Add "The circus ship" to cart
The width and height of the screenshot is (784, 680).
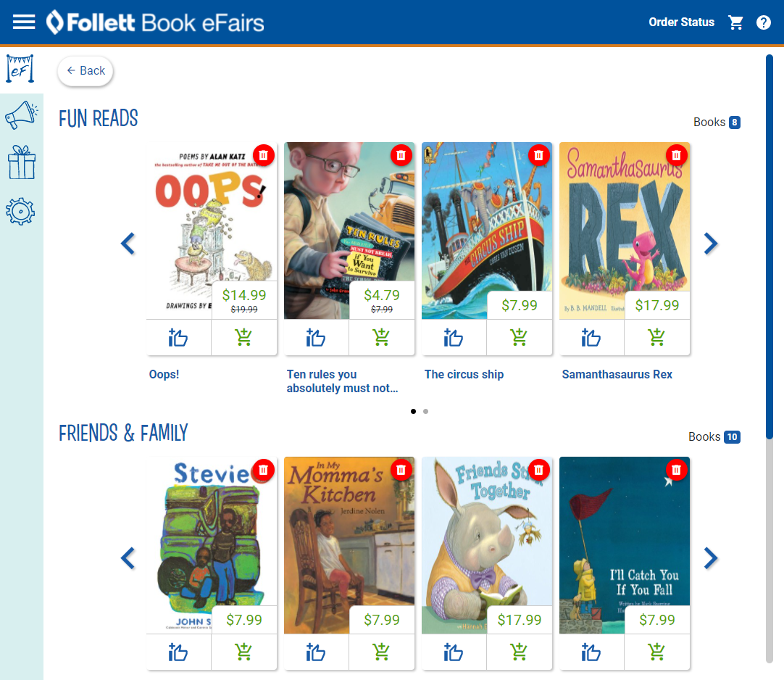[x=519, y=337]
